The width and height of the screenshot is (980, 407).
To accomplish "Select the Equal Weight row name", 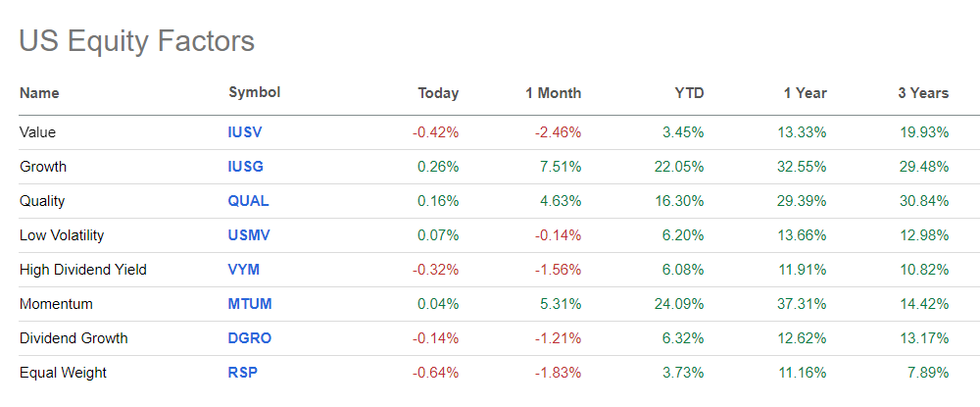I will (63, 373).
